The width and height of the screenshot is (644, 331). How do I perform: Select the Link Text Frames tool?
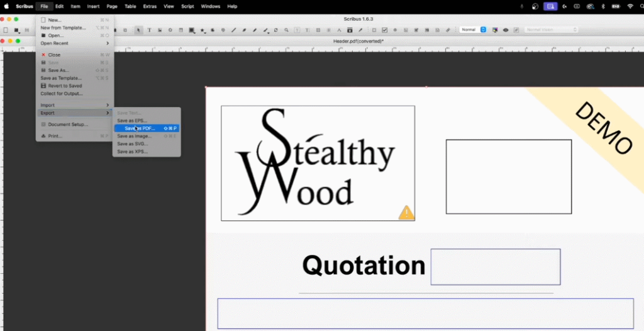[x=318, y=30]
